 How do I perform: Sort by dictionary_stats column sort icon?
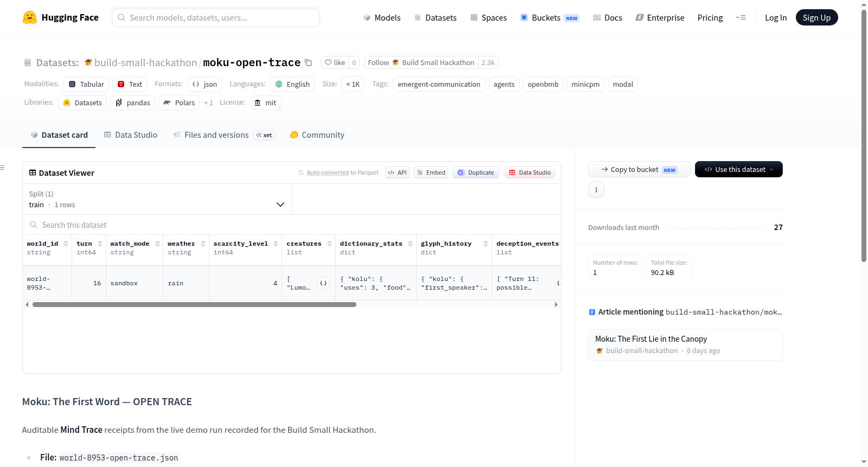(x=411, y=244)
